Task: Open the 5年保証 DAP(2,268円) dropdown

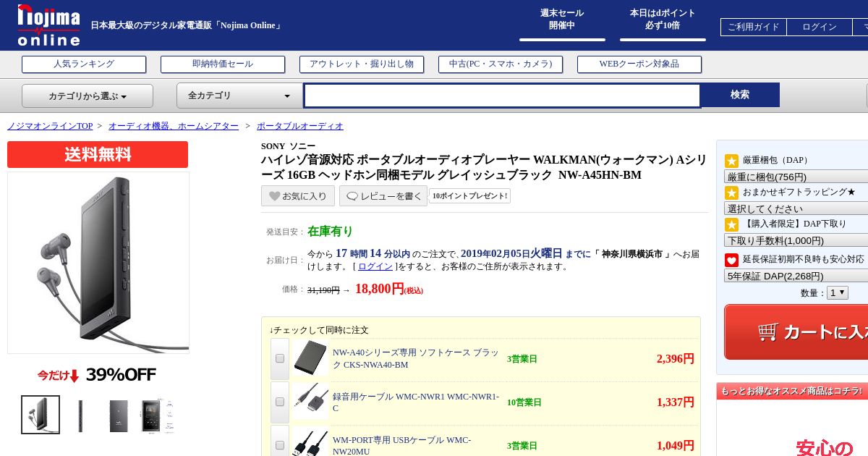Action: click(796, 276)
